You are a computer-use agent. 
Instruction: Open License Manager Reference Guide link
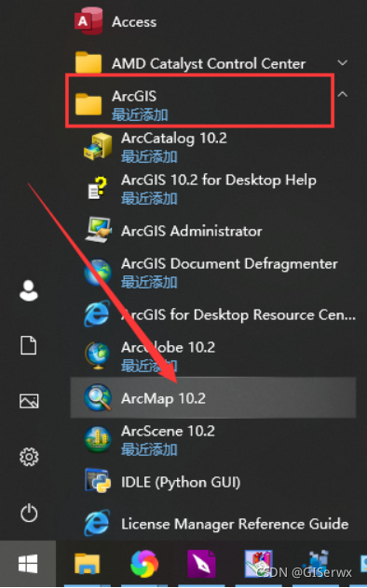tap(235, 524)
